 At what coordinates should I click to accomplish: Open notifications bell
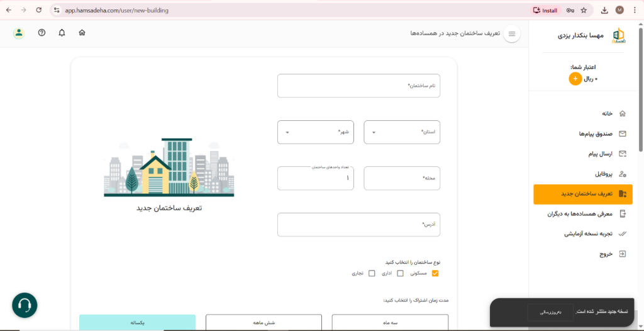62,33
